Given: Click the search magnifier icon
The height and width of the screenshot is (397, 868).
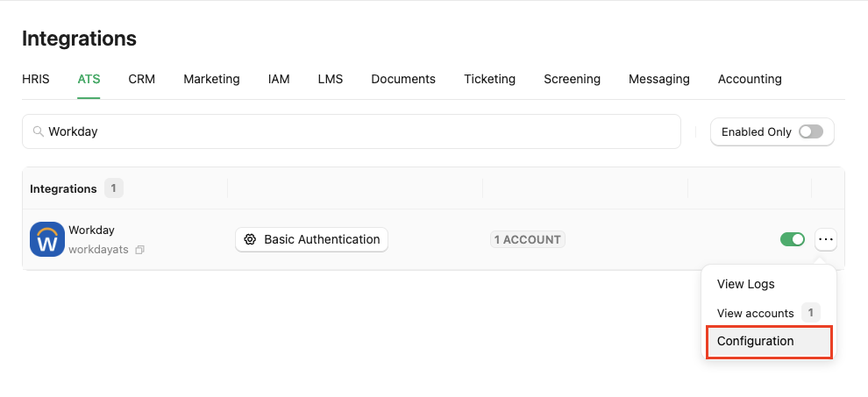Looking at the screenshot, I should tap(39, 131).
